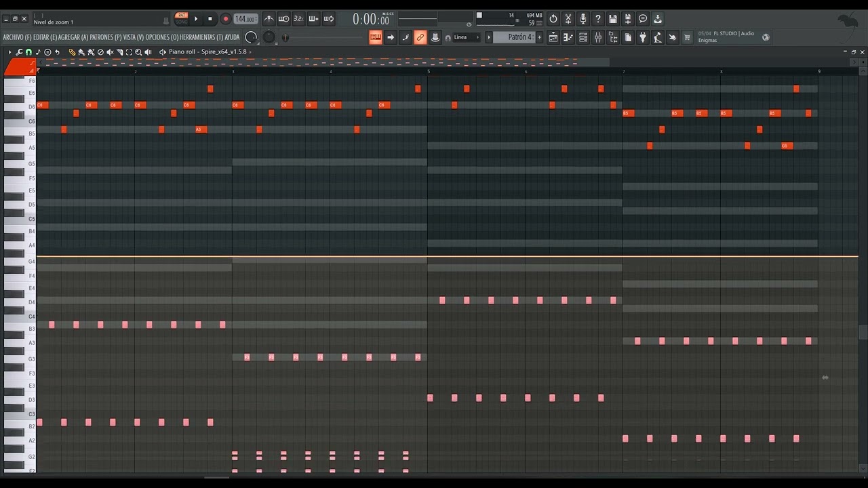Click the render export audio icon
Viewport: 868px width, 488px height.
tap(628, 19)
